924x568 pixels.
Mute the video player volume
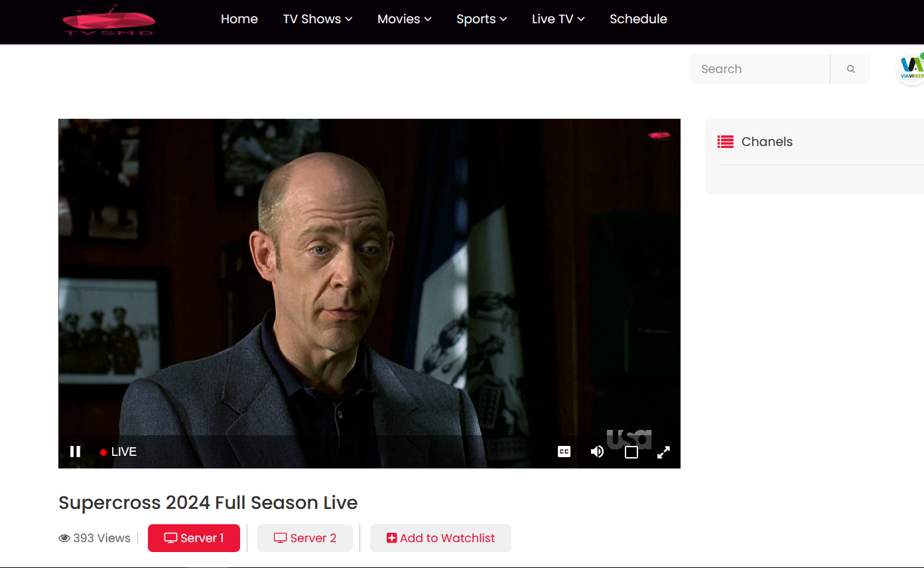coord(597,452)
